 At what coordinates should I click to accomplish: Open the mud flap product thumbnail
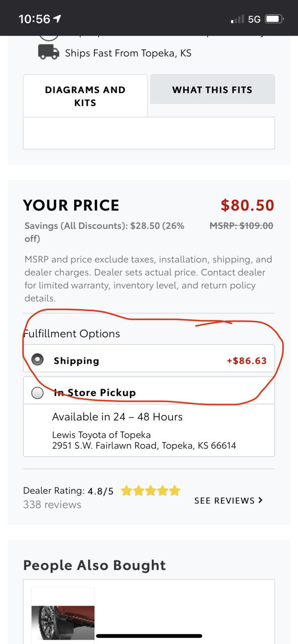[63, 616]
